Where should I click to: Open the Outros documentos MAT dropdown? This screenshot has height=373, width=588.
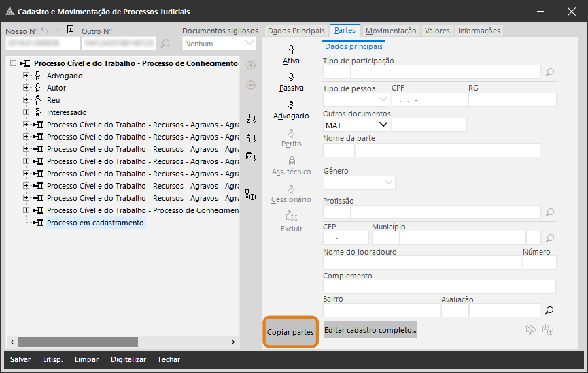(383, 125)
